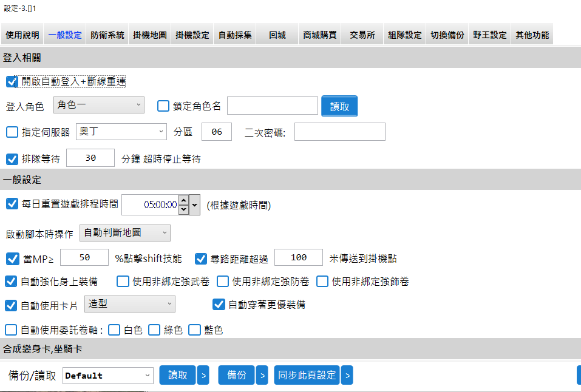Open the 野王設定 tab
Screen dimensions: 581x392
click(490, 35)
